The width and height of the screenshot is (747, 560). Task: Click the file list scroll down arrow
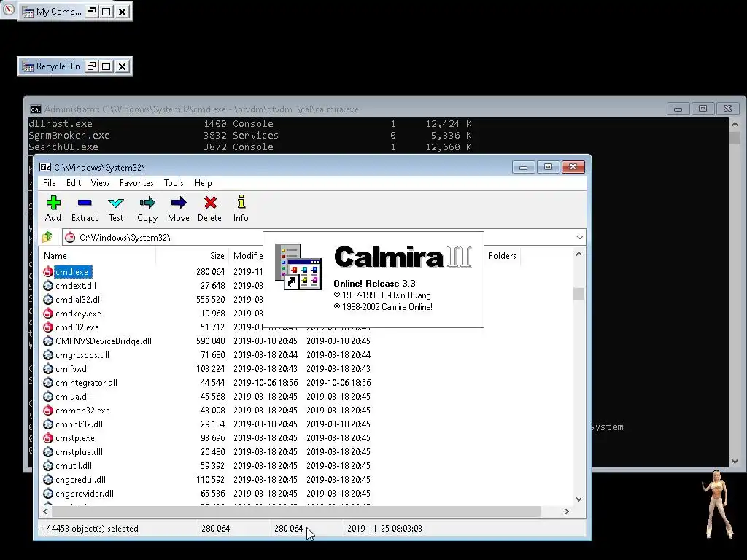coord(578,499)
